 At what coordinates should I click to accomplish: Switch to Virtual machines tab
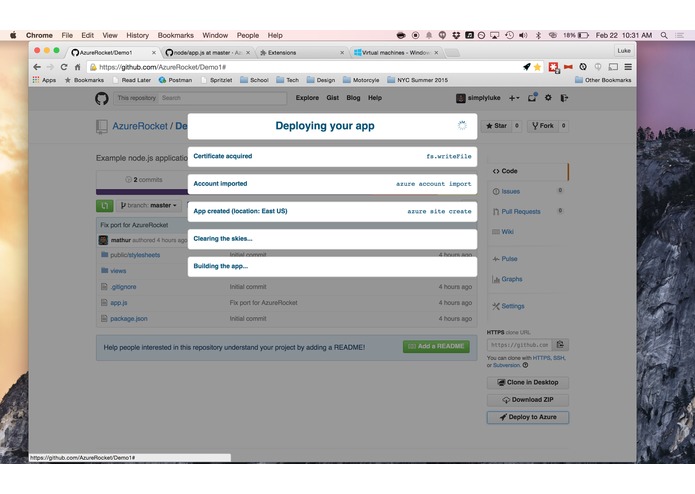[x=396, y=53]
